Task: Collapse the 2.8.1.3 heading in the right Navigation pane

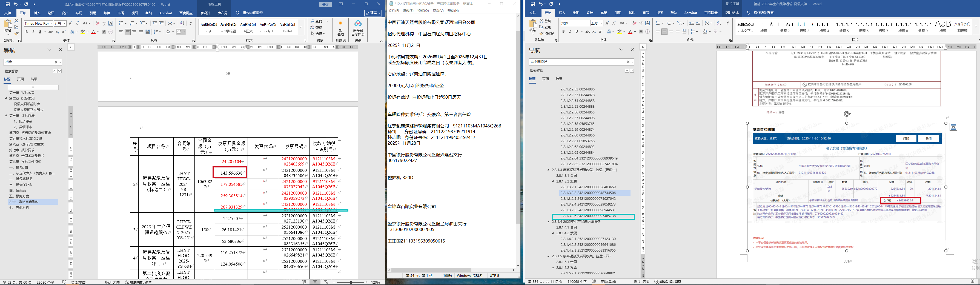Action: [x=549, y=170]
